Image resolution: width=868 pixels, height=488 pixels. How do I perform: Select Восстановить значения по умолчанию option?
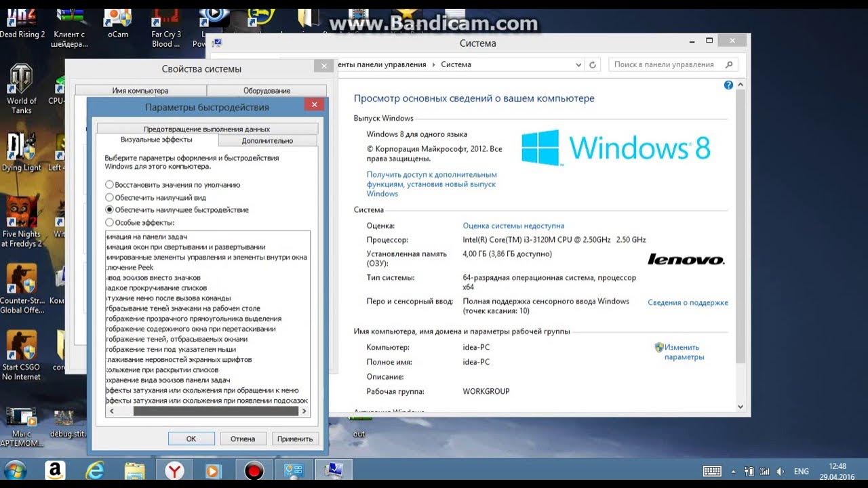tap(173, 184)
